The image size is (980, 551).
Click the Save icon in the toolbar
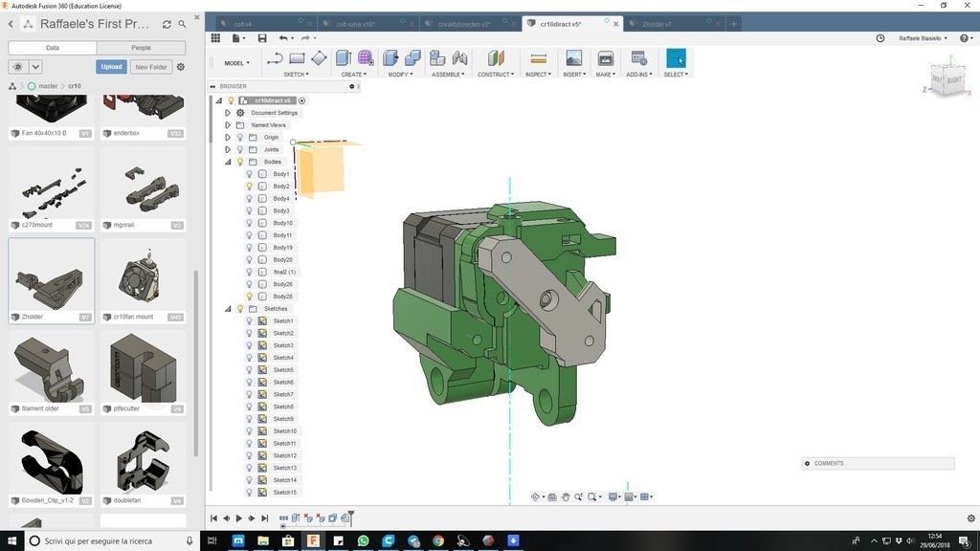pos(262,38)
